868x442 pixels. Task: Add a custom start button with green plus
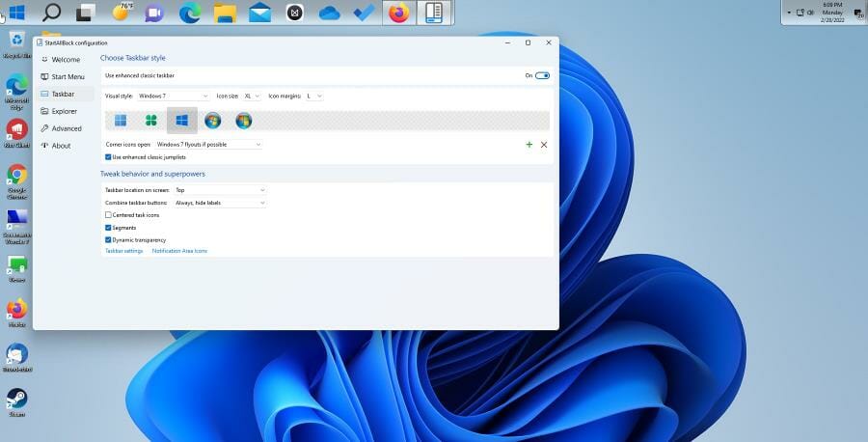pos(529,145)
